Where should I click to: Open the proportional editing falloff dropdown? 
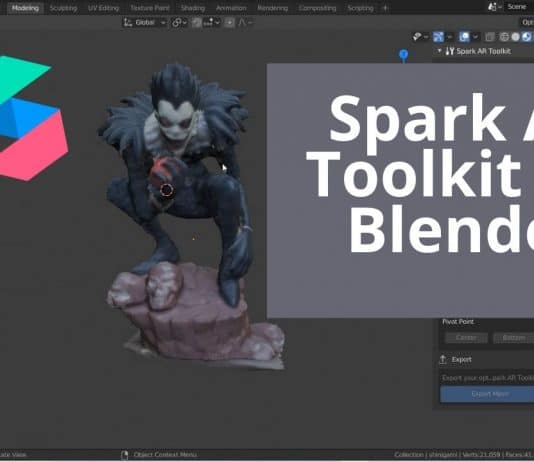(245, 23)
